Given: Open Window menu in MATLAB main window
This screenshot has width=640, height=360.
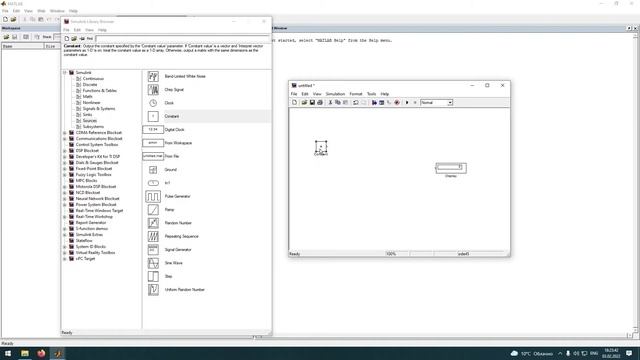Looking at the screenshot, I should click(57, 11).
